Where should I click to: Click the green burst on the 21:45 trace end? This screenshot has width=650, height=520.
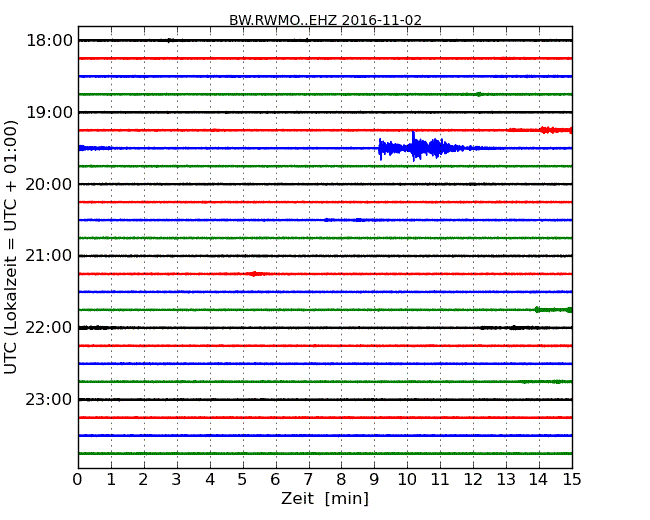point(553,310)
